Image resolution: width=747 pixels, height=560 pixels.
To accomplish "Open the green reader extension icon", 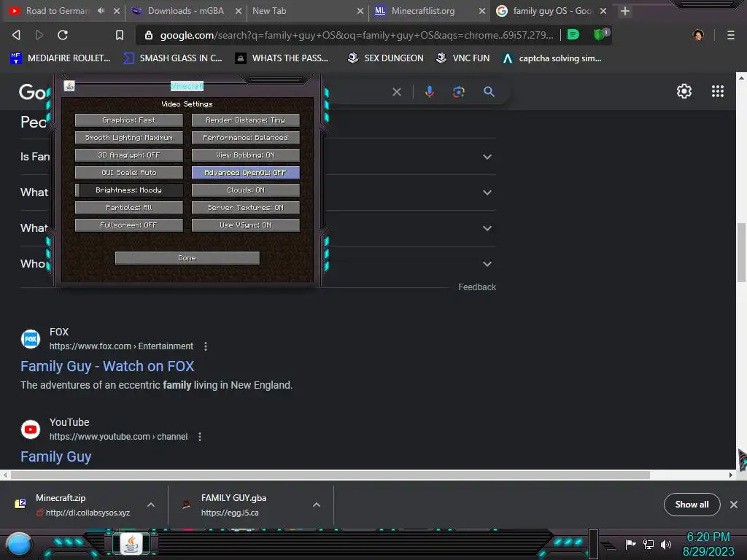I will (573, 34).
